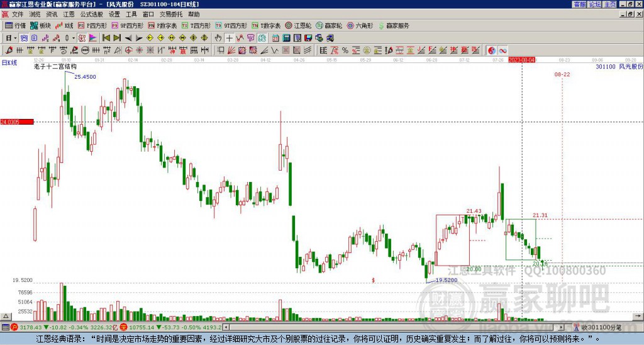Viewport: 644px width, 345px height.
Task: Select the zigzag wave line tool
Action: coord(275,50)
